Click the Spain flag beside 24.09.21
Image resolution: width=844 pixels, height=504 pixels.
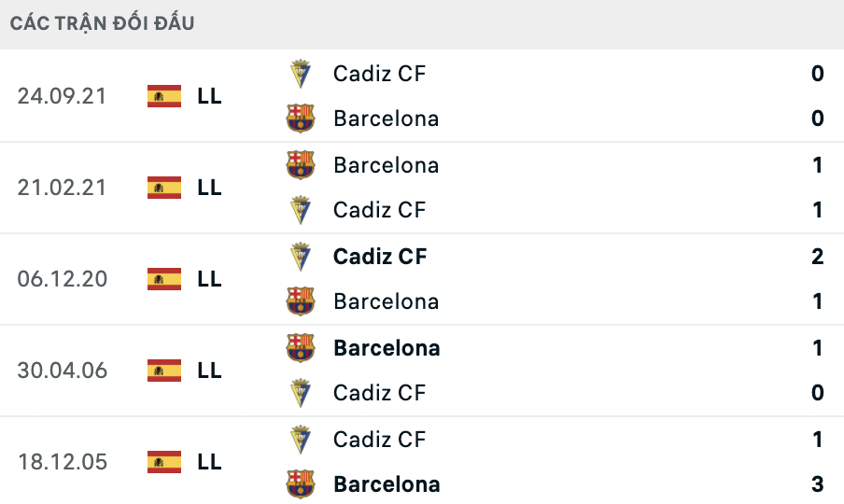coord(164,96)
